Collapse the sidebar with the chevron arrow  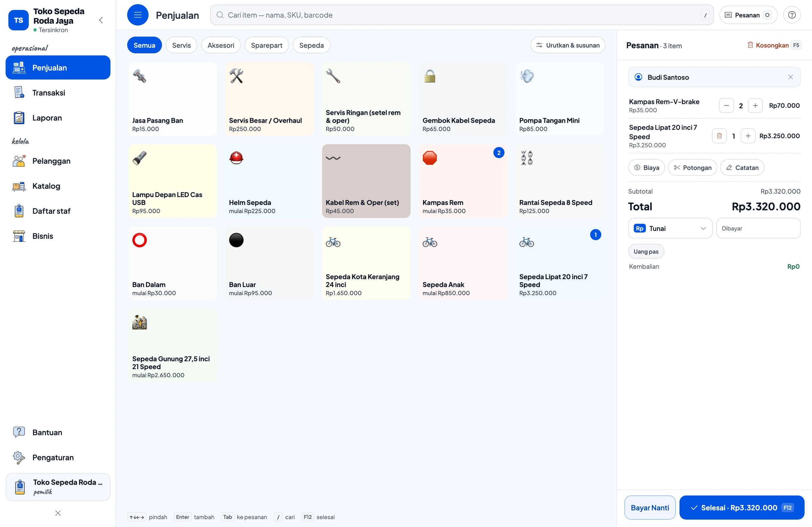(100, 20)
